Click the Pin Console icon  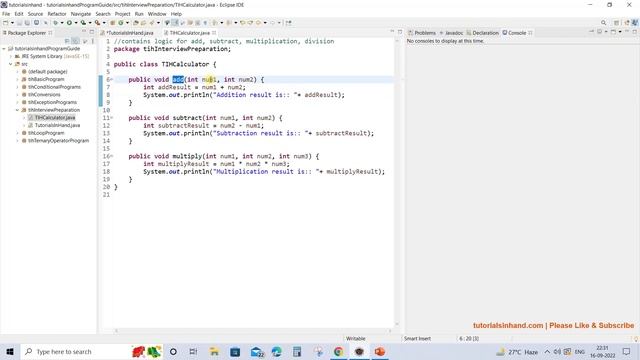[592, 32]
